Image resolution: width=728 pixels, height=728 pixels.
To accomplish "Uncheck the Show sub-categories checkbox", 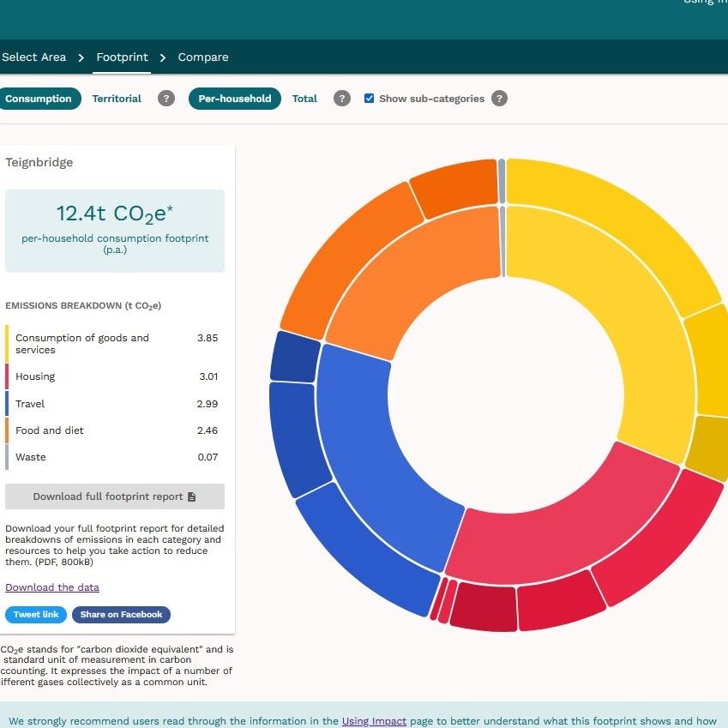I will tap(370, 98).
